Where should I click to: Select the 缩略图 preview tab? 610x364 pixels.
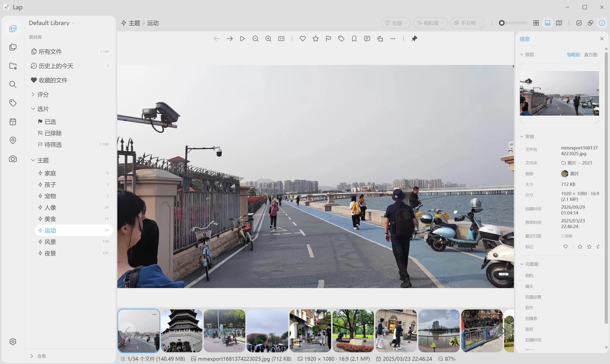coord(573,55)
